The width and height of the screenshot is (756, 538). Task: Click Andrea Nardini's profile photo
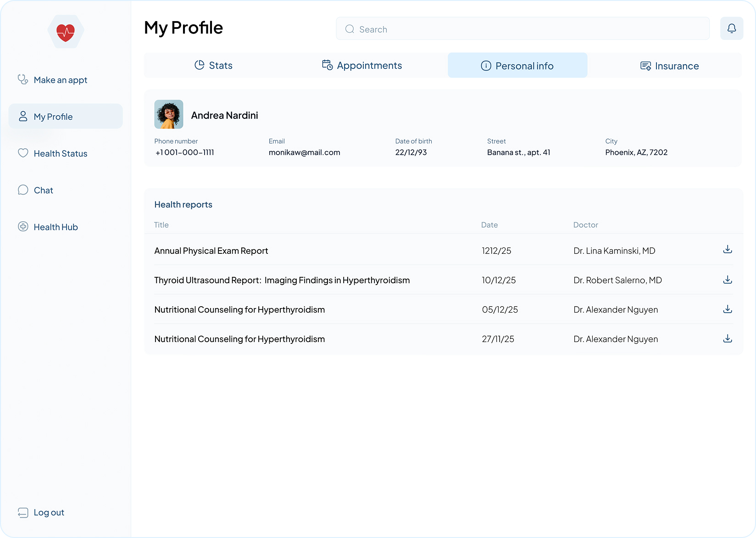[168, 114]
